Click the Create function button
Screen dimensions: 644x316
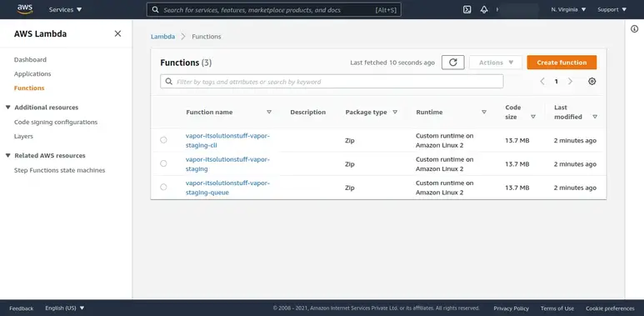point(562,63)
